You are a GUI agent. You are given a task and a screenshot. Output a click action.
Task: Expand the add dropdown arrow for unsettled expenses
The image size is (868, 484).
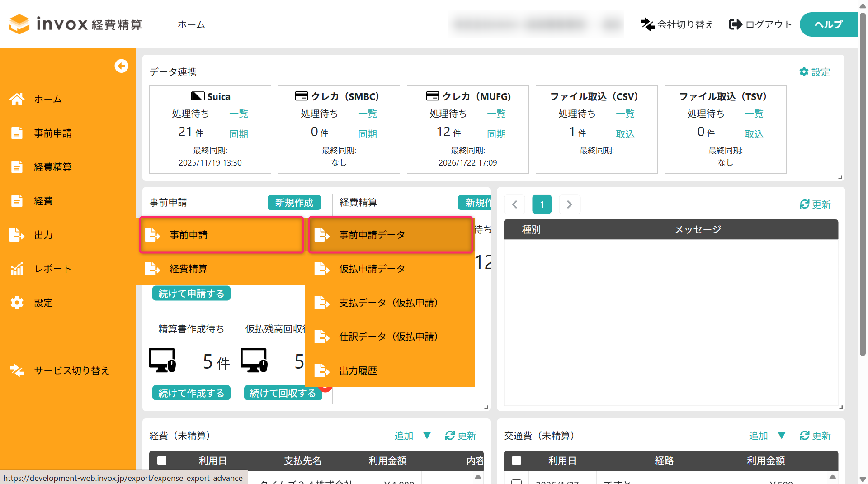tap(427, 436)
